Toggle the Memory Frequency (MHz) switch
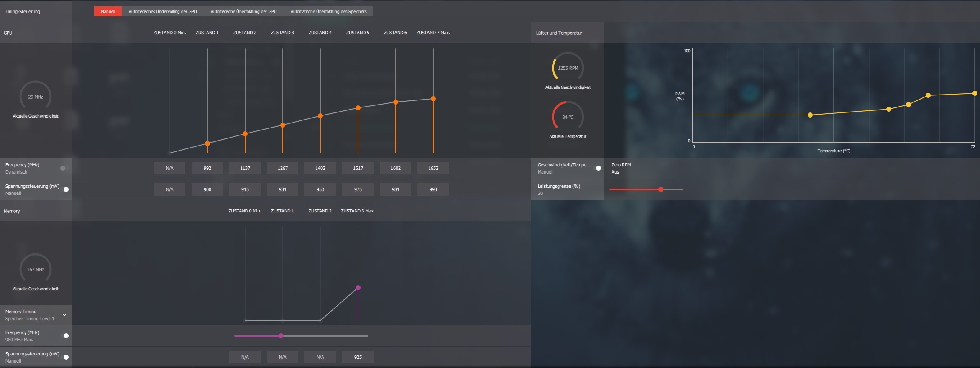 (x=65, y=336)
